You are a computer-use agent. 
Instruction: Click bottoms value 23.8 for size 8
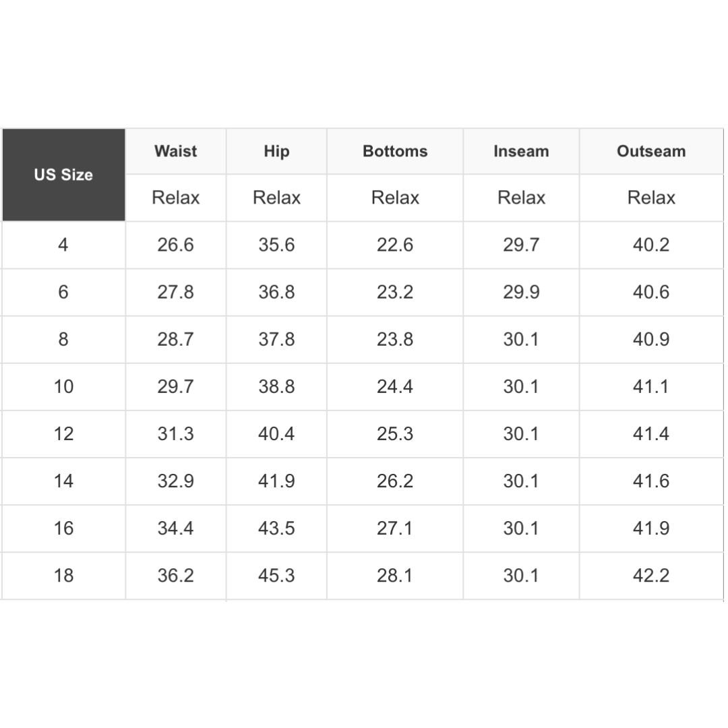[x=395, y=339]
